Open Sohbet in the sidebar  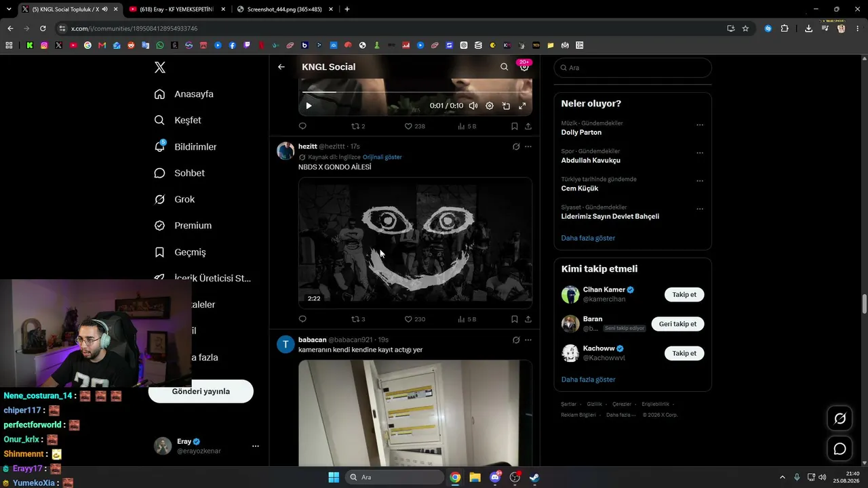click(179, 173)
